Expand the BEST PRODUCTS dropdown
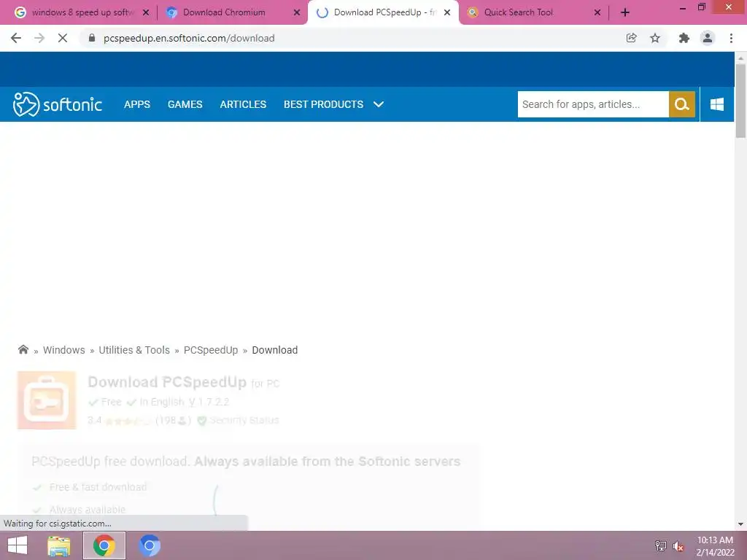Viewport: 747px width, 560px height. click(333, 104)
